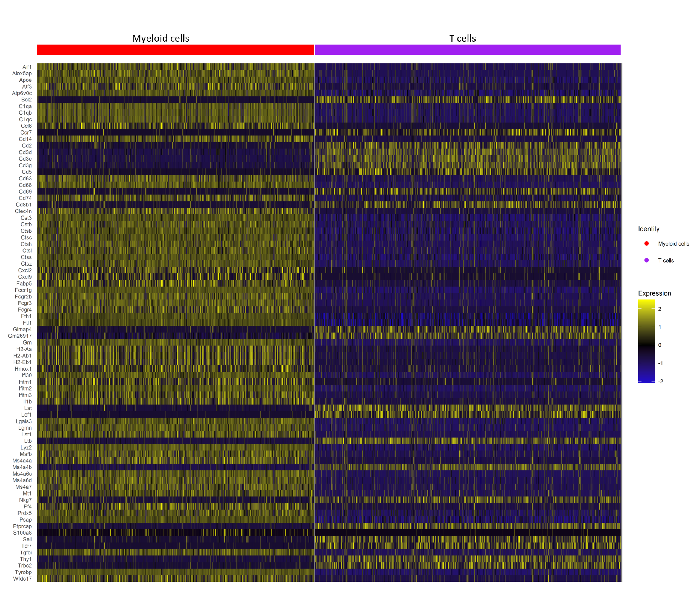
Task: Click the Cd14 gene label
Action: [x=25, y=139]
